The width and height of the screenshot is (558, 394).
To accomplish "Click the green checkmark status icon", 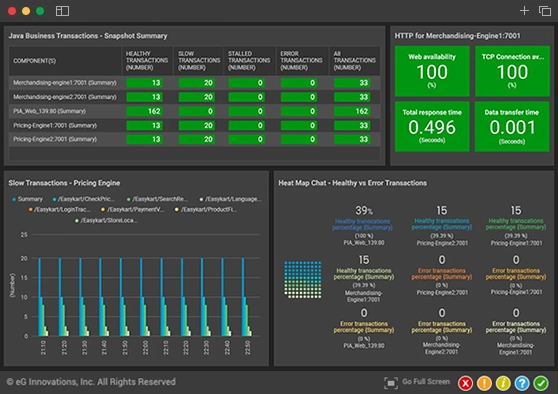I will click(541, 383).
